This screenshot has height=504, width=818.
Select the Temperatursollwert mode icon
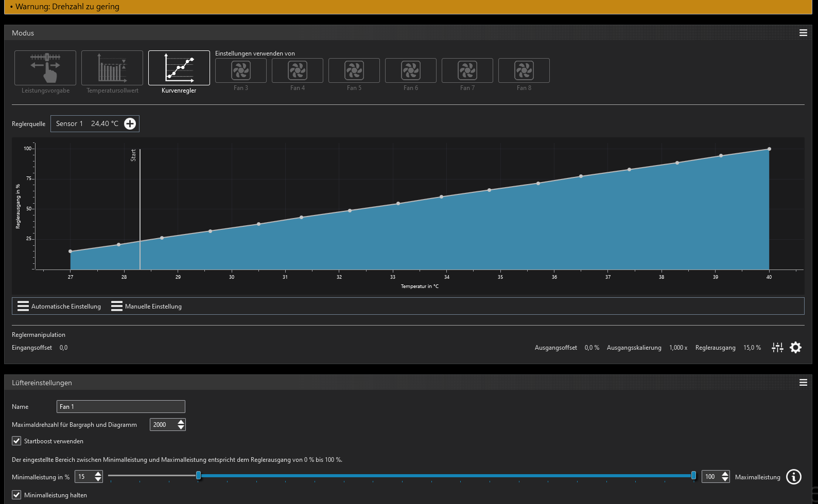coord(112,68)
